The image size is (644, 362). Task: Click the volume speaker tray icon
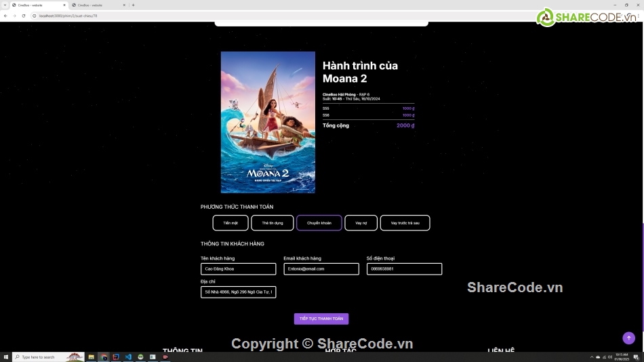click(x=610, y=357)
